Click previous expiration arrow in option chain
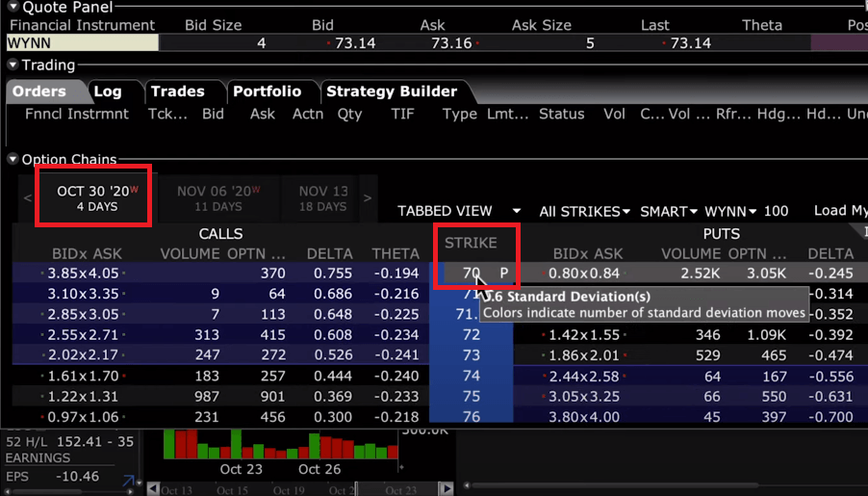 (x=27, y=198)
